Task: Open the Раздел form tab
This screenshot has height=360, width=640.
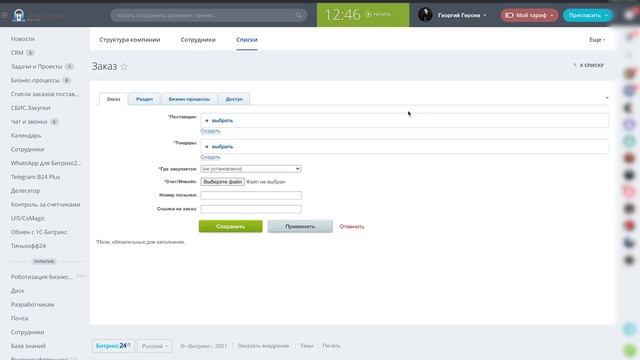Action: [x=144, y=99]
